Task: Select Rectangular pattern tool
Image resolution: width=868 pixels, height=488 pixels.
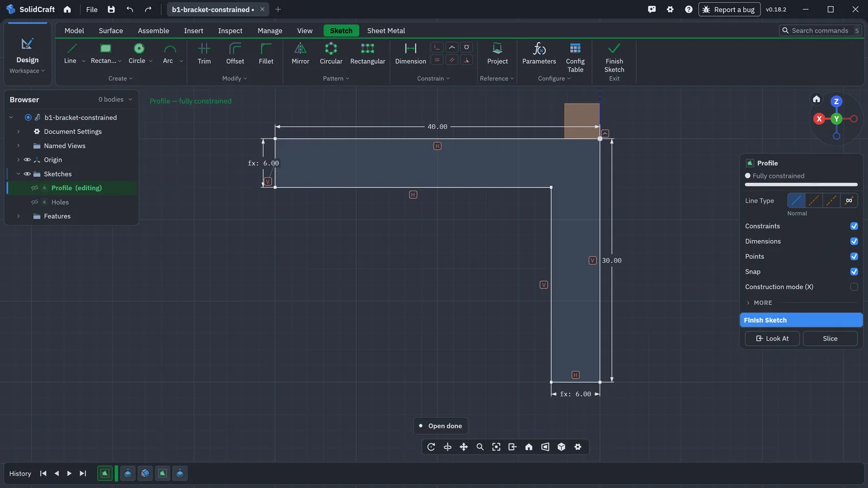Action: pyautogui.click(x=367, y=54)
